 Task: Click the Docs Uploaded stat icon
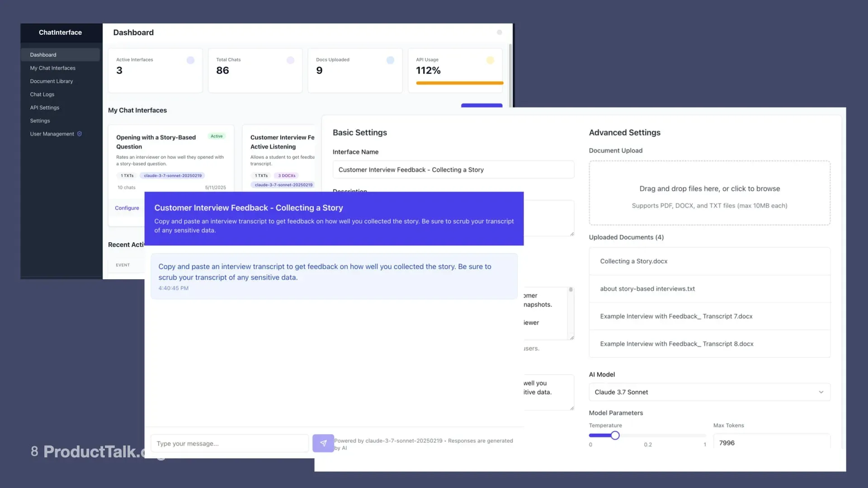point(390,60)
